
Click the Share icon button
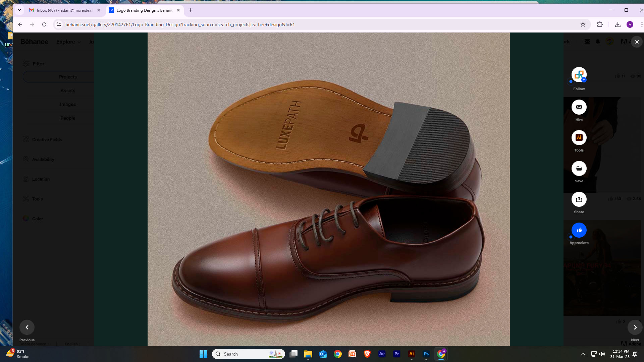[579, 199]
